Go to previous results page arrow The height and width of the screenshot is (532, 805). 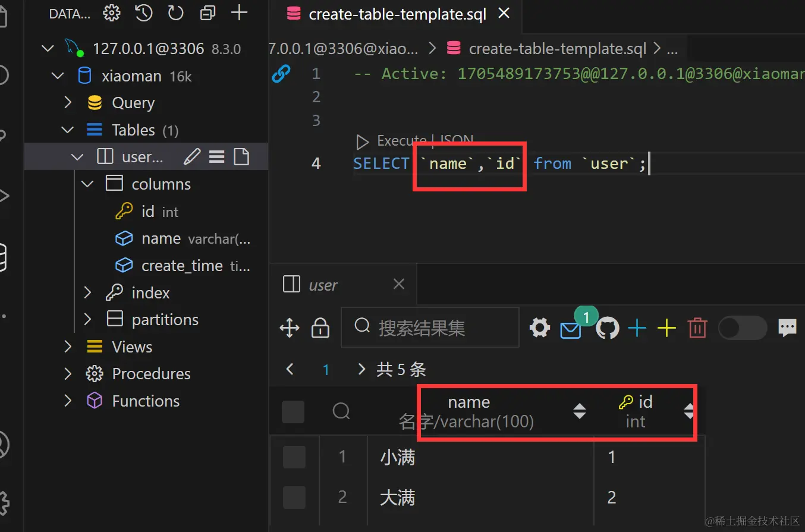click(290, 370)
